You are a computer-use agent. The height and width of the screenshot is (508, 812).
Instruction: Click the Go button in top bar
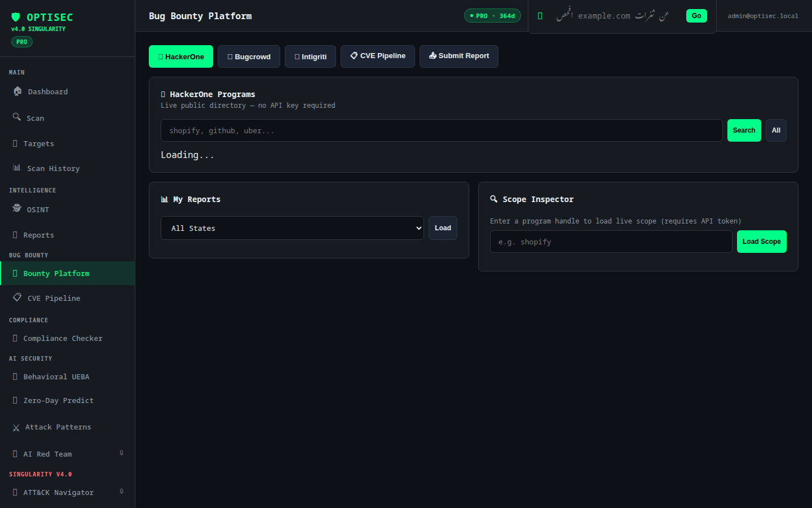click(x=696, y=16)
